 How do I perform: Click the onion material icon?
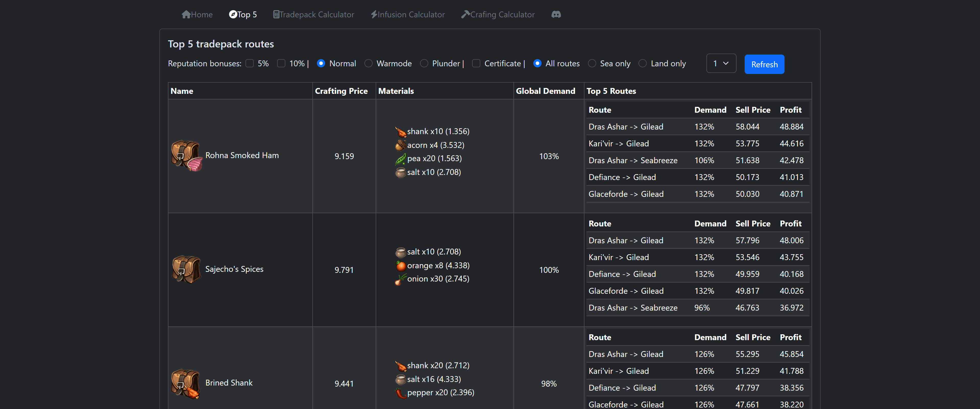point(400,279)
